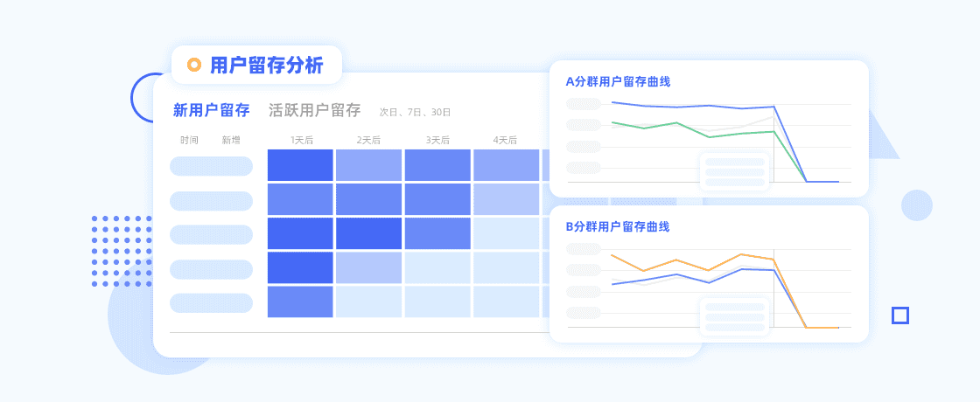Screen dimensions: 980x402
Task: Click the orange ring icon beside 用户留存分析
Action: tap(194, 65)
